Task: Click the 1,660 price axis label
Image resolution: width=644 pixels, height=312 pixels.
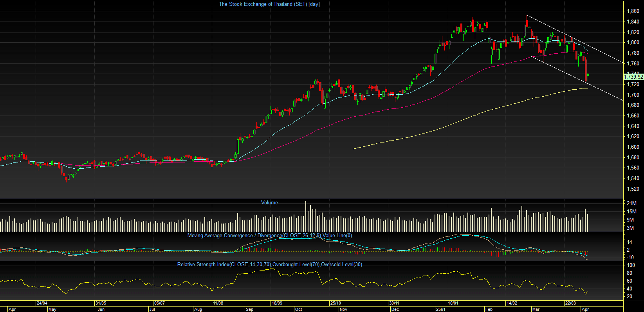Action: (x=633, y=115)
